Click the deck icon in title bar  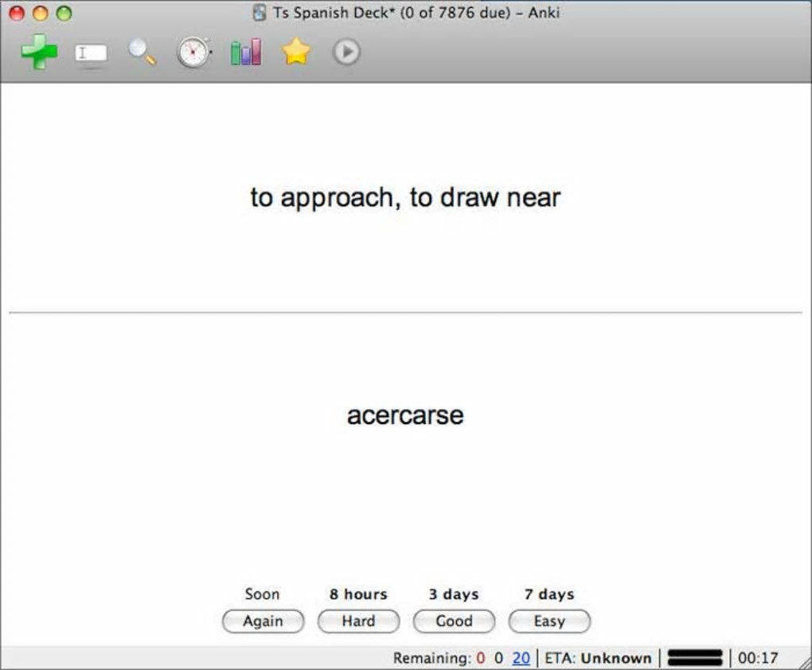point(260,13)
